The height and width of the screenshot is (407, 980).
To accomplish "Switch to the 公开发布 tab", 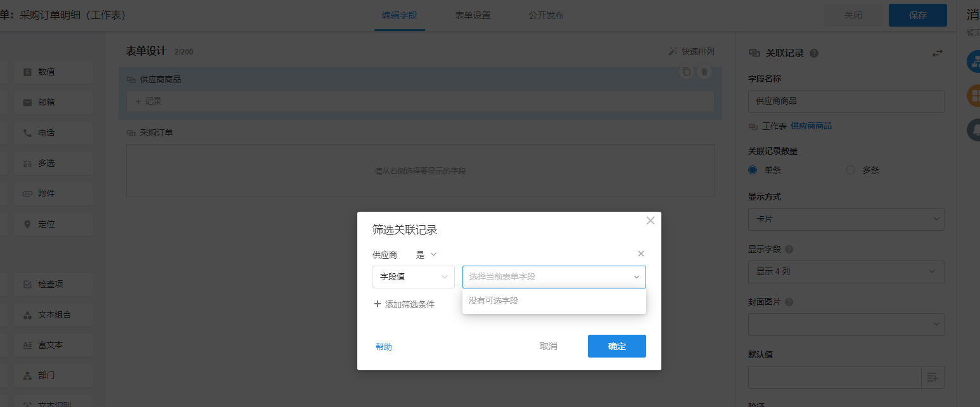I will (546, 15).
